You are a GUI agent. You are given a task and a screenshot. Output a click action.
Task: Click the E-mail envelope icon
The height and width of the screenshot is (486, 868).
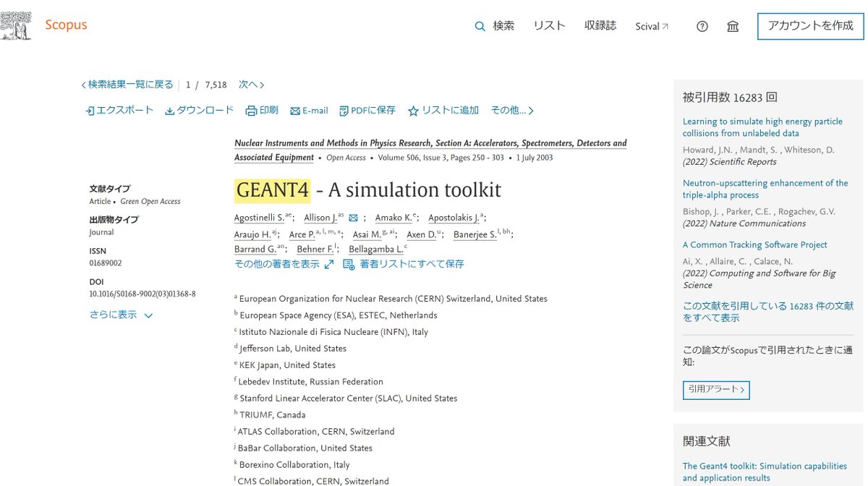tap(294, 111)
